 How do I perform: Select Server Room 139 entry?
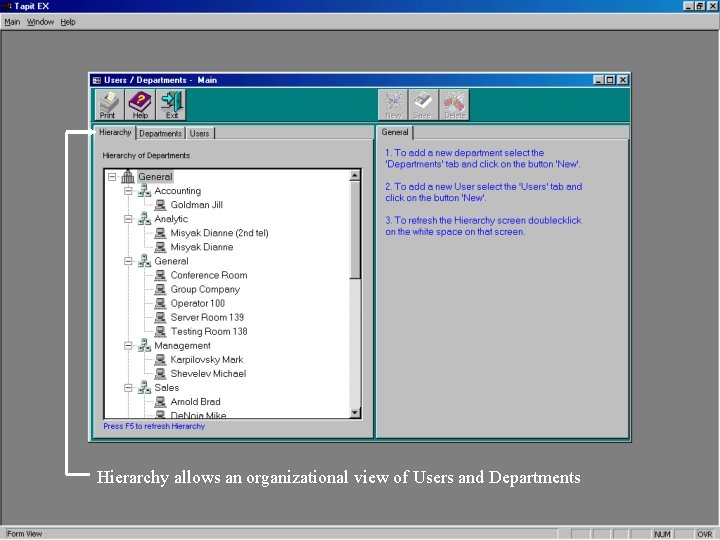[207, 317]
